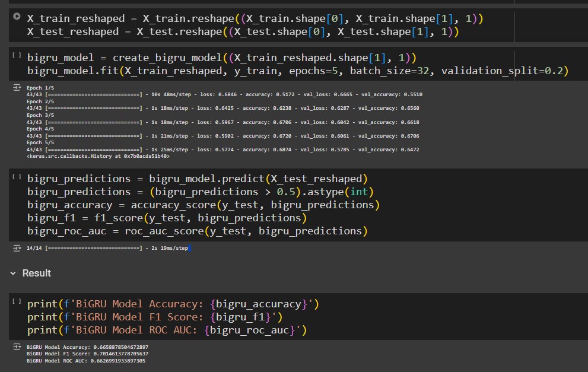Click the create_bigru_model code line
Image resolution: width=588 pixels, height=372 pixels.
tap(222, 58)
